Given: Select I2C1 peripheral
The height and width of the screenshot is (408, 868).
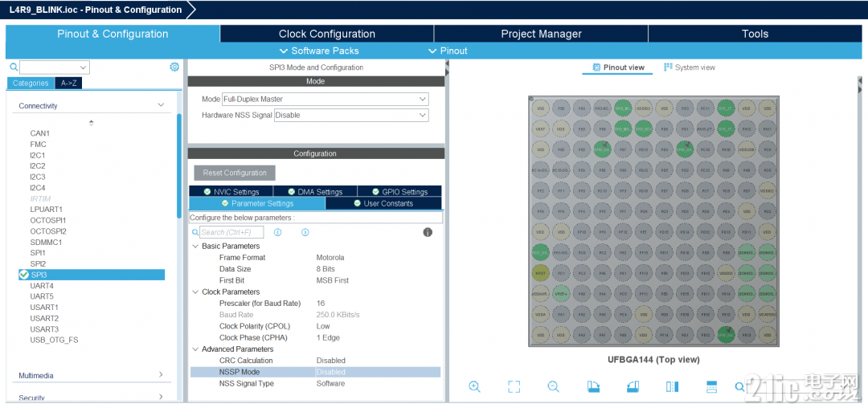Looking at the screenshot, I should point(38,155).
